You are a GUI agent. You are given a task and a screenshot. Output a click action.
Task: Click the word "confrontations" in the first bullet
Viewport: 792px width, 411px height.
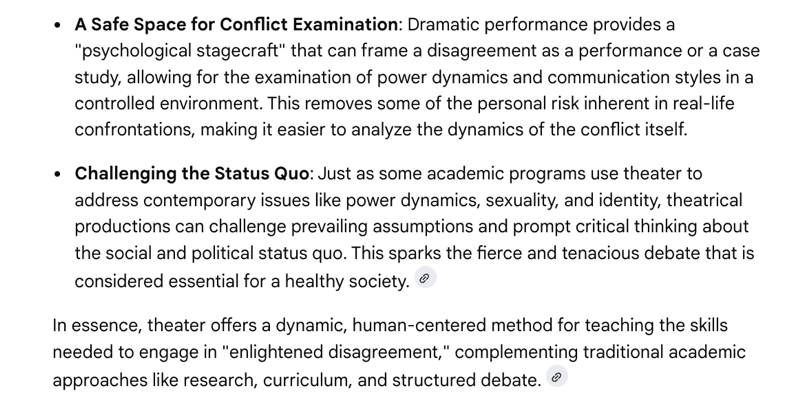click(132, 130)
